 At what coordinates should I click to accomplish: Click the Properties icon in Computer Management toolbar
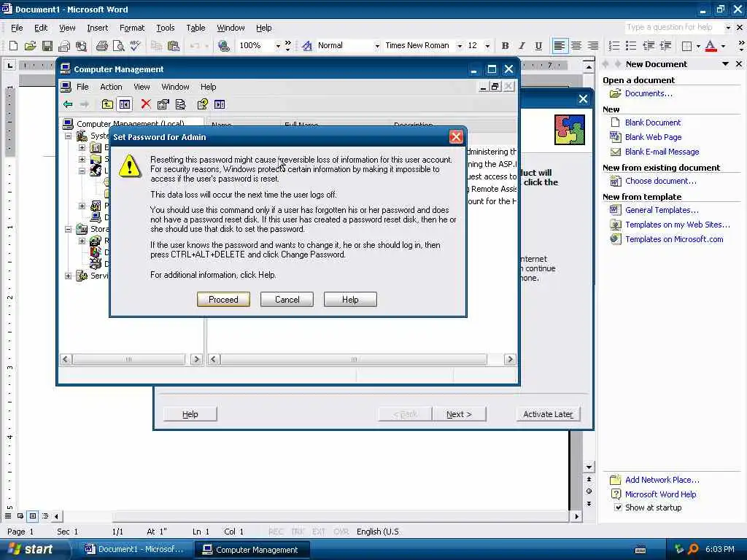163,104
